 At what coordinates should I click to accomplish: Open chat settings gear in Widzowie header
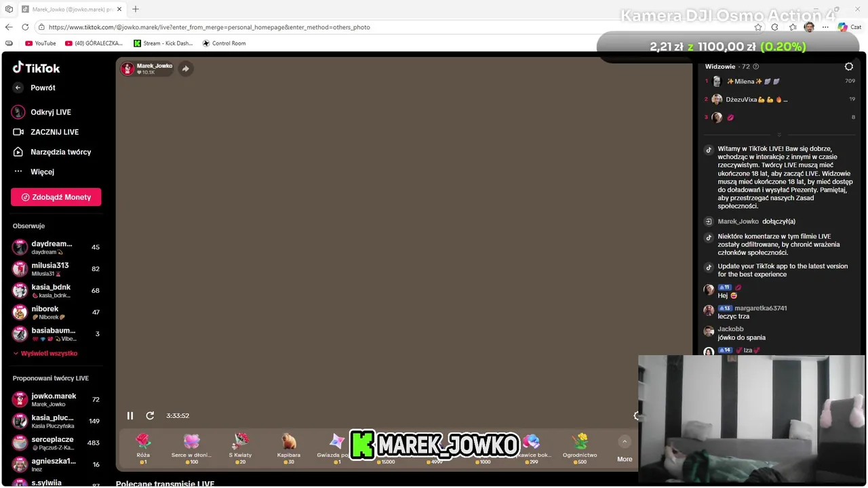[849, 66]
